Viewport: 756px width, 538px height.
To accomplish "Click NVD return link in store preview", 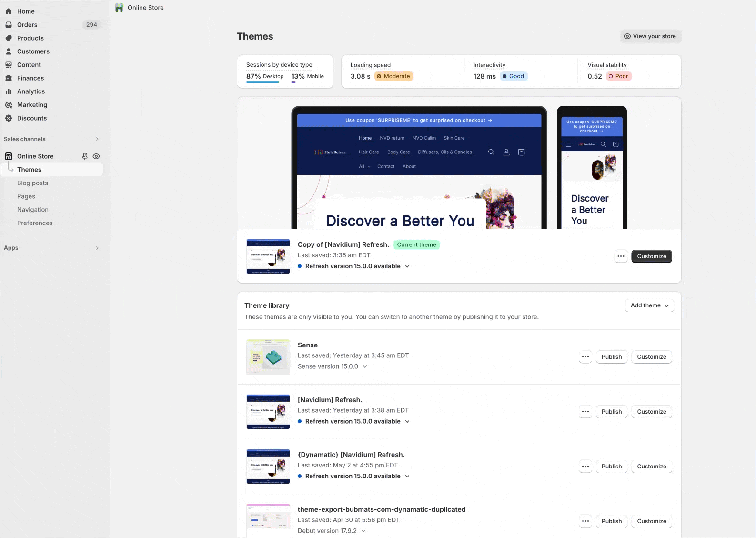I will [392, 138].
